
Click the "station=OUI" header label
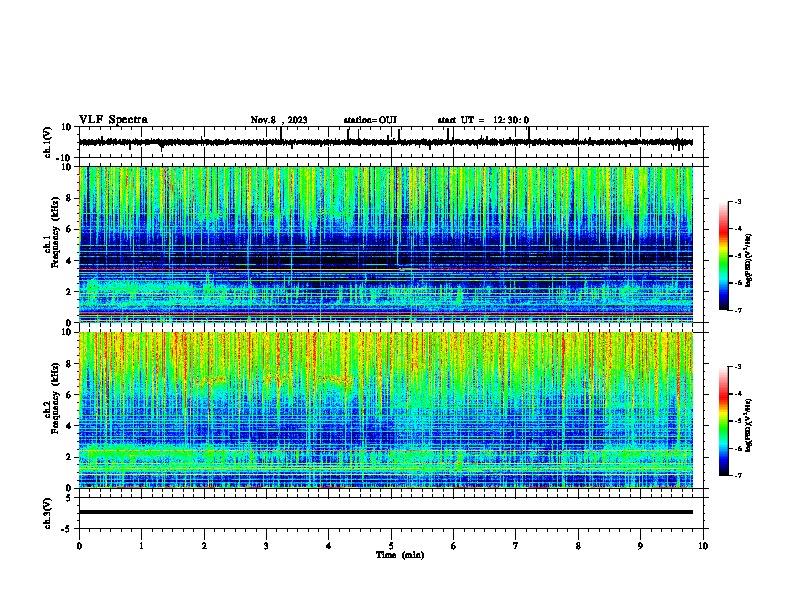[370, 120]
